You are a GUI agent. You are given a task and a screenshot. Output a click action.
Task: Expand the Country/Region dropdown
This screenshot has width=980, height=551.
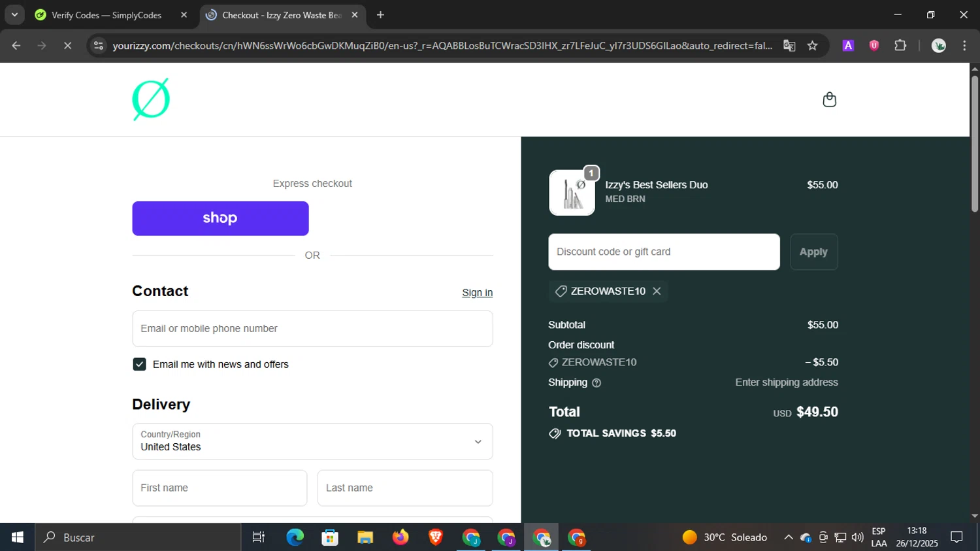[312, 441]
